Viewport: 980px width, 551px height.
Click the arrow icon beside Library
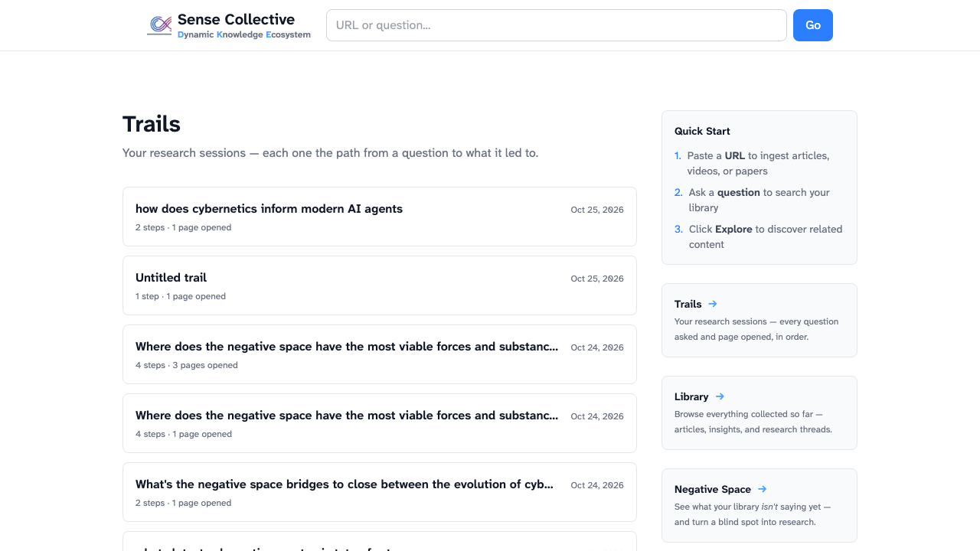(720, 396)
